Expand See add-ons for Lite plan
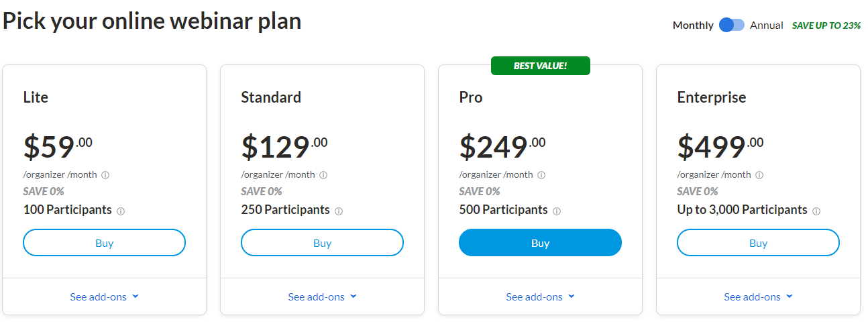 pyautogui.click(x=105, y=296)
